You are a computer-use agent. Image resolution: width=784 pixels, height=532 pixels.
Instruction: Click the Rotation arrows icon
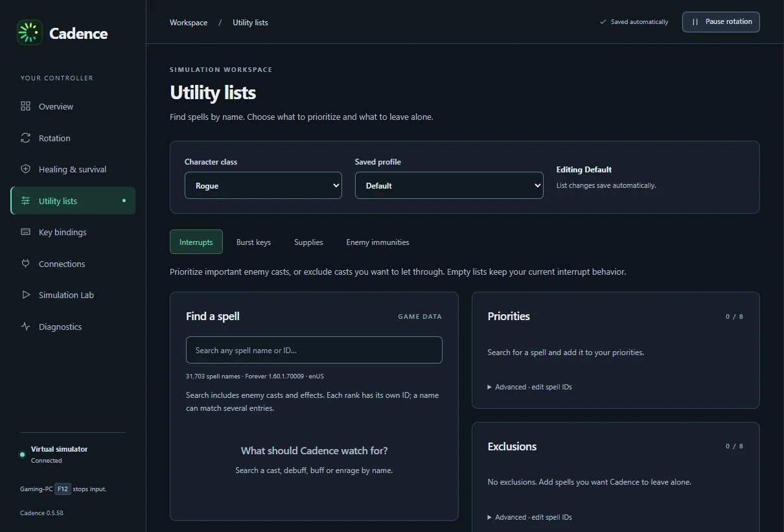26,138
